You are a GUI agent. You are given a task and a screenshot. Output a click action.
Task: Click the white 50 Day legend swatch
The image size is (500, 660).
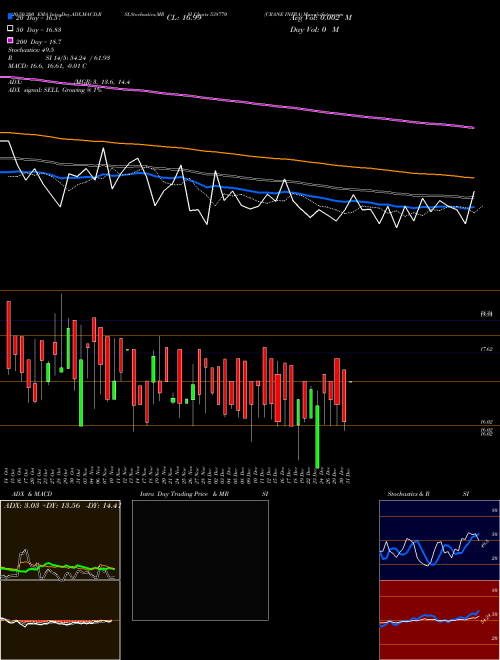[10, 29]
